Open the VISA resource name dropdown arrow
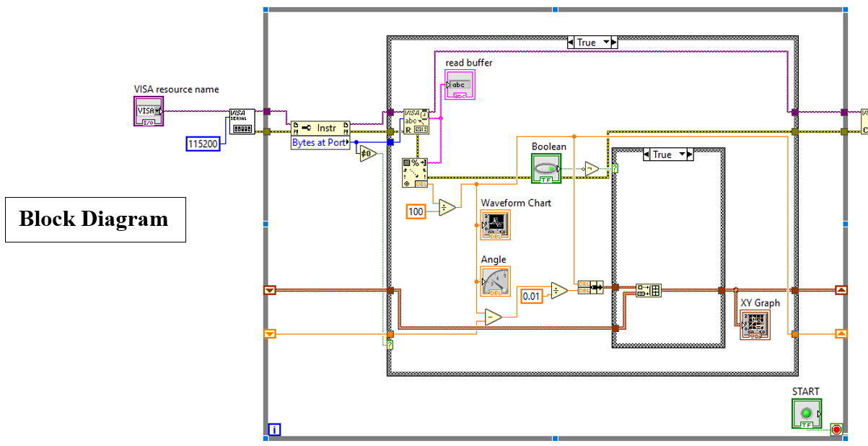Image resolution: width=868 pixels, height=446 pixels. tap(157, 111)
